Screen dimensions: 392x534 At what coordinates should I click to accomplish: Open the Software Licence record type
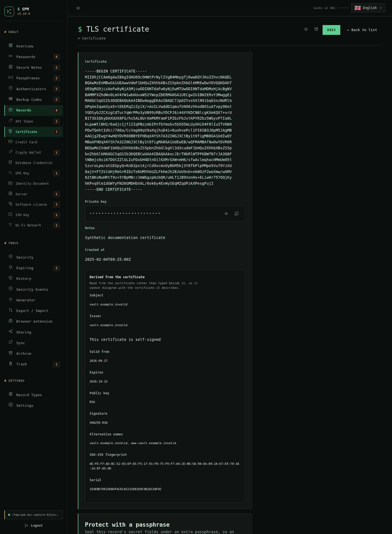pos(34,205)
